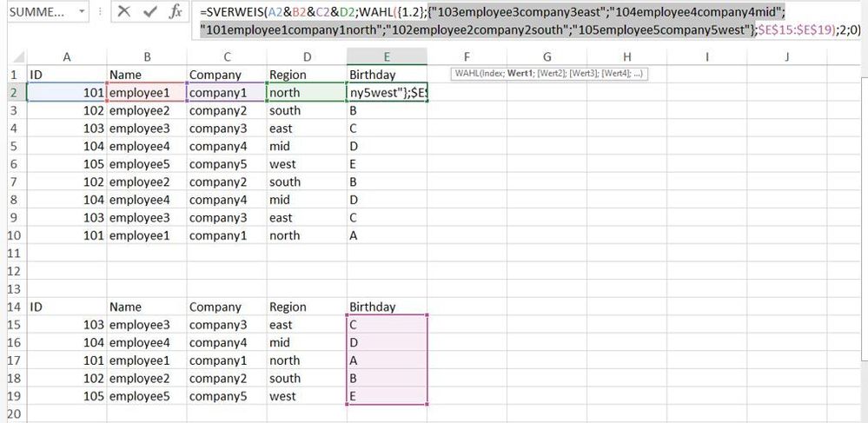Select row 14 header
The height and width of the screenshot is (423, 868).
[x=16, y=307]
